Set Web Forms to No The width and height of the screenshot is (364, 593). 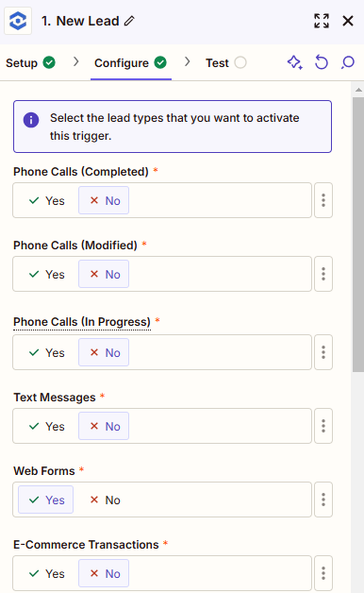coord(105,500)
